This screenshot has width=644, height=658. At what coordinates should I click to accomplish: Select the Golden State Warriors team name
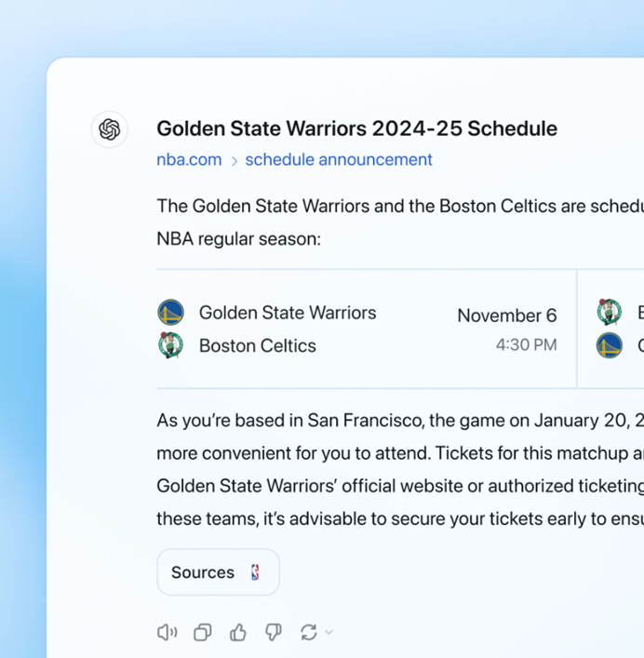pos(288,313)
